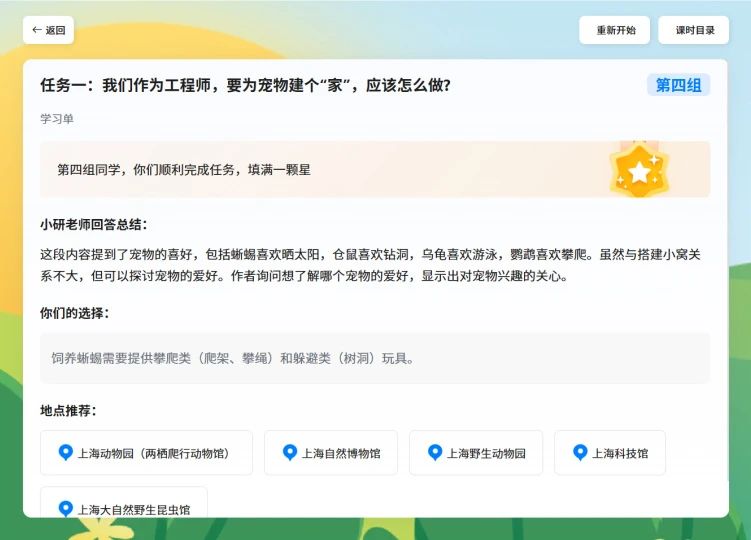The height and width of the screenshot is (540, 751).
Task: Click the gold star medal icon
Action: point(639,171)
